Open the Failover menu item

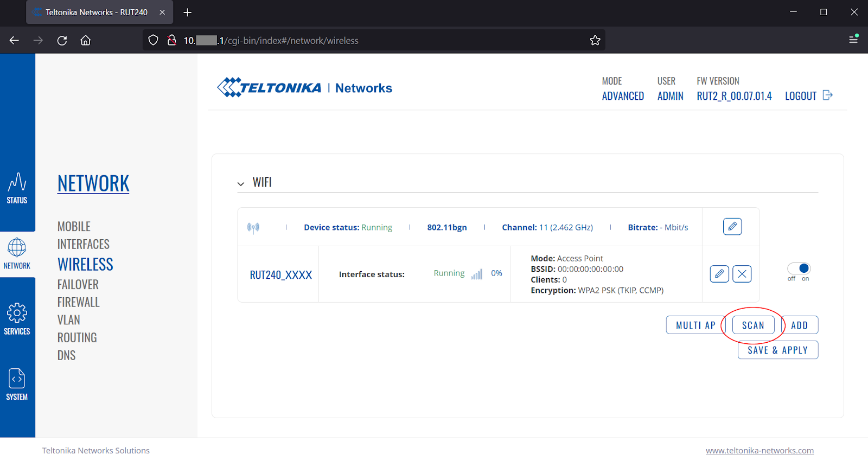coord(78,284)
